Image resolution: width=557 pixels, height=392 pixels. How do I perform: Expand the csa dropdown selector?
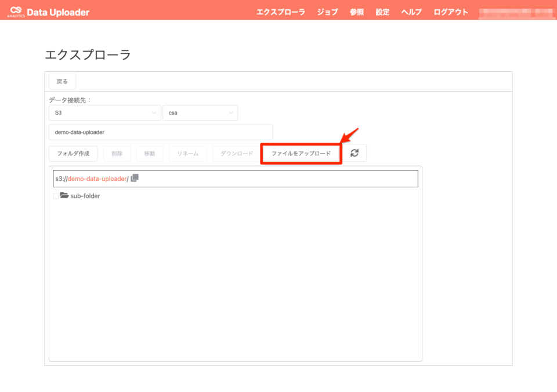pyautogui.click(x=200, y=112)
